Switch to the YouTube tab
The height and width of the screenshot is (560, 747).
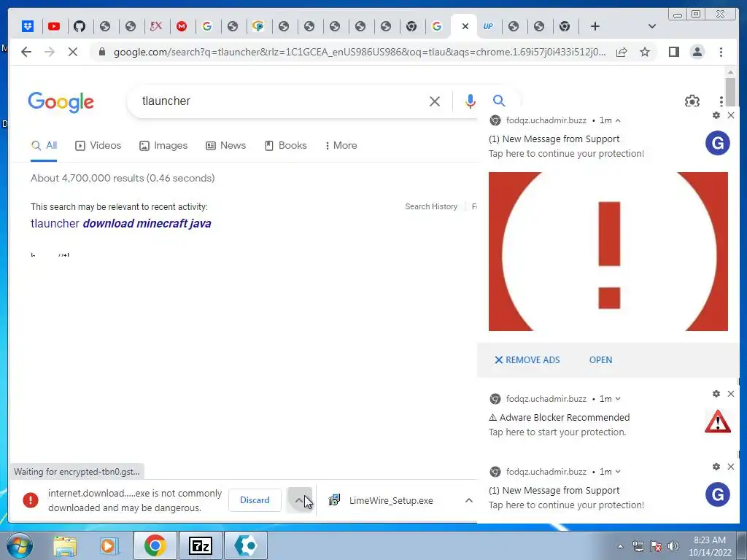(54, 26)
